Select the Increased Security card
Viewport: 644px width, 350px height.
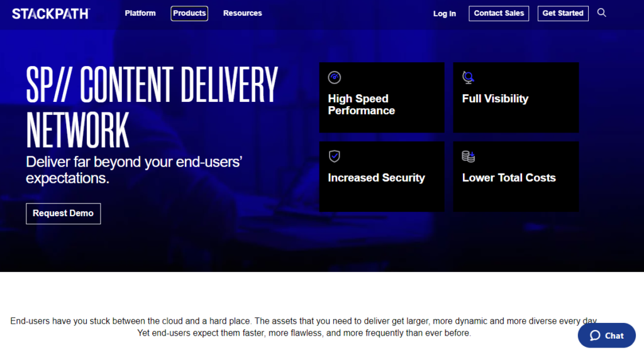pyautogui.click(x=382, y=177)
